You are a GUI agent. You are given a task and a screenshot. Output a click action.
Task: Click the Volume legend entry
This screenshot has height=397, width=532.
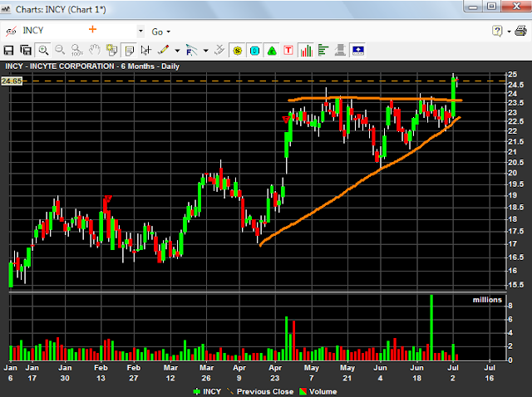tap(318, 391)
